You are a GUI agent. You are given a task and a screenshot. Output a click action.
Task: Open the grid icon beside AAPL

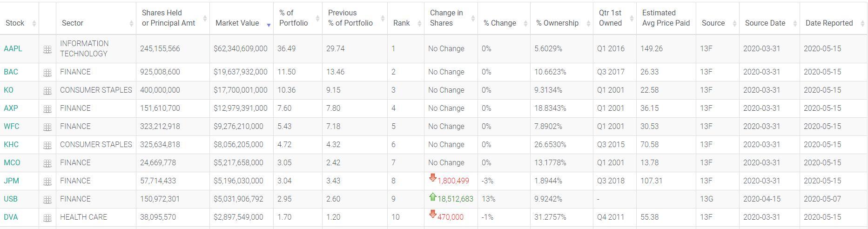click(47, 49)
